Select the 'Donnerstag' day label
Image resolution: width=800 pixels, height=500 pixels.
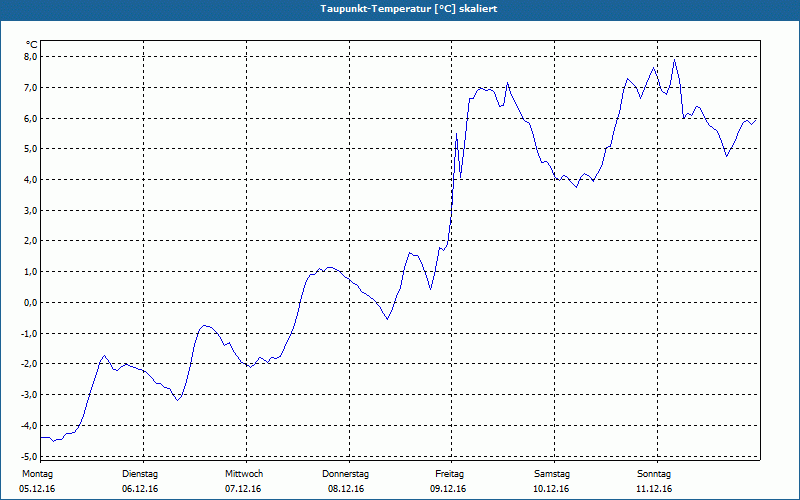[x=345, y=474]
